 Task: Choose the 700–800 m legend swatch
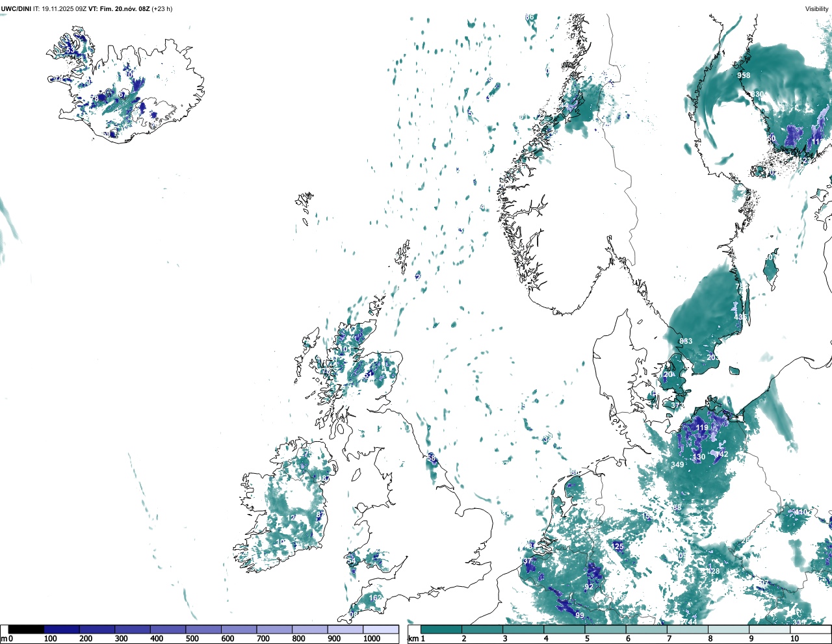tap(274, 629)
